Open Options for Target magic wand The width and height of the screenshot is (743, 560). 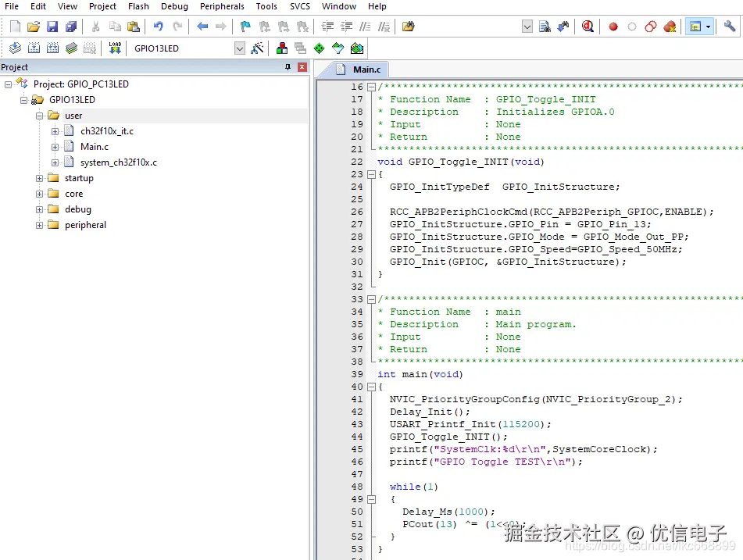click(x=257, y=48)
